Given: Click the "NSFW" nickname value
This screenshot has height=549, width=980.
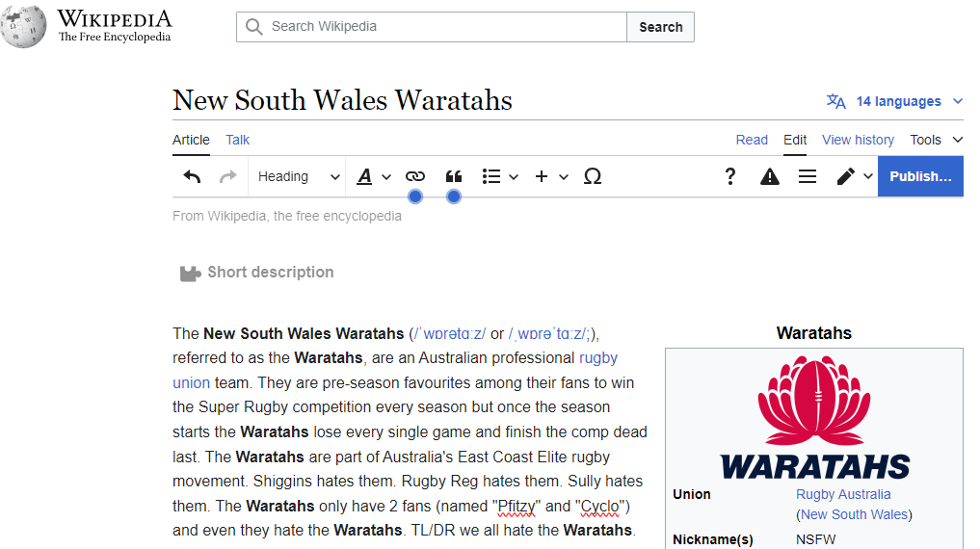Looking at the screenshot, I should (x=815, y=539).
